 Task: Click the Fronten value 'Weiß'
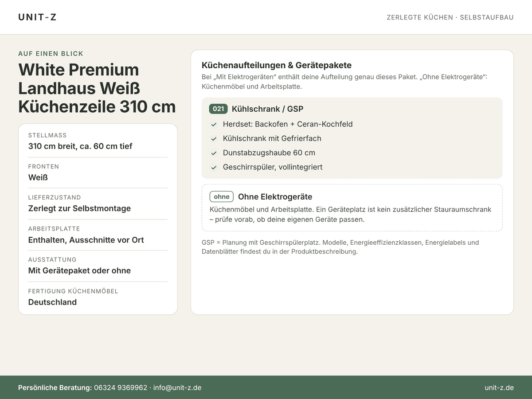38,177
